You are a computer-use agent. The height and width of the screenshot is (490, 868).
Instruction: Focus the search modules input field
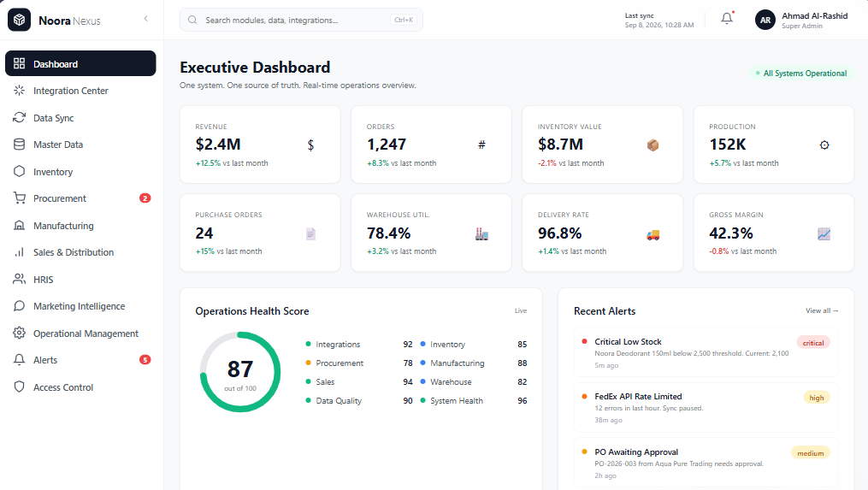pyautogui.click(x=301, y=20)
